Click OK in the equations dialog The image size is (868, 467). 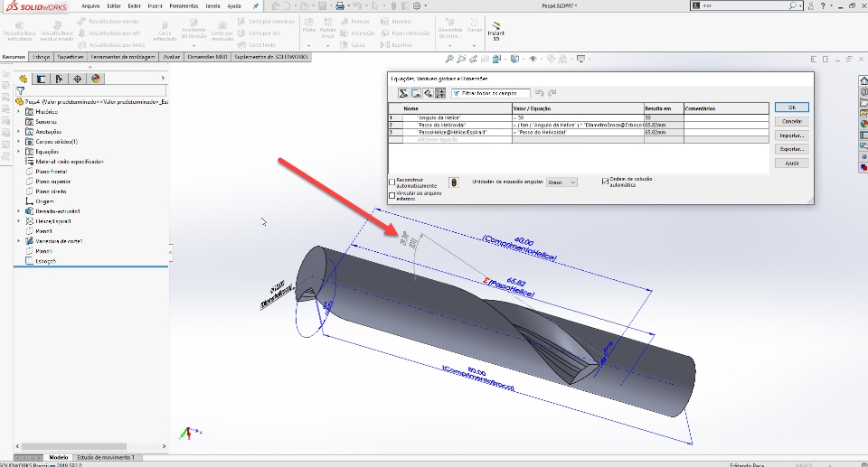tap(792, 107)
